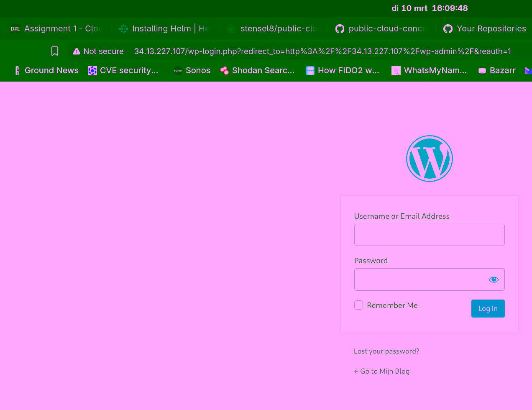
Task: Switch to the Your Repositories tab
Action: point(484,28)
